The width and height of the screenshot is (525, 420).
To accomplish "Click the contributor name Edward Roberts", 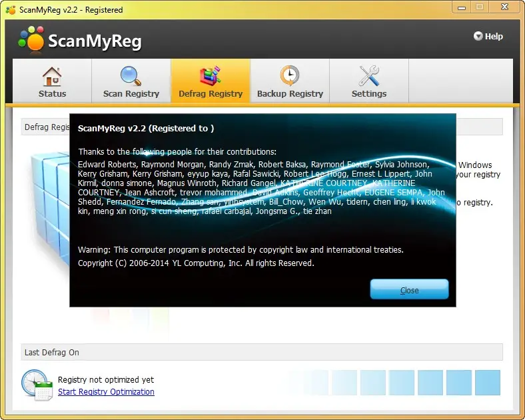I will coord(107,165).
